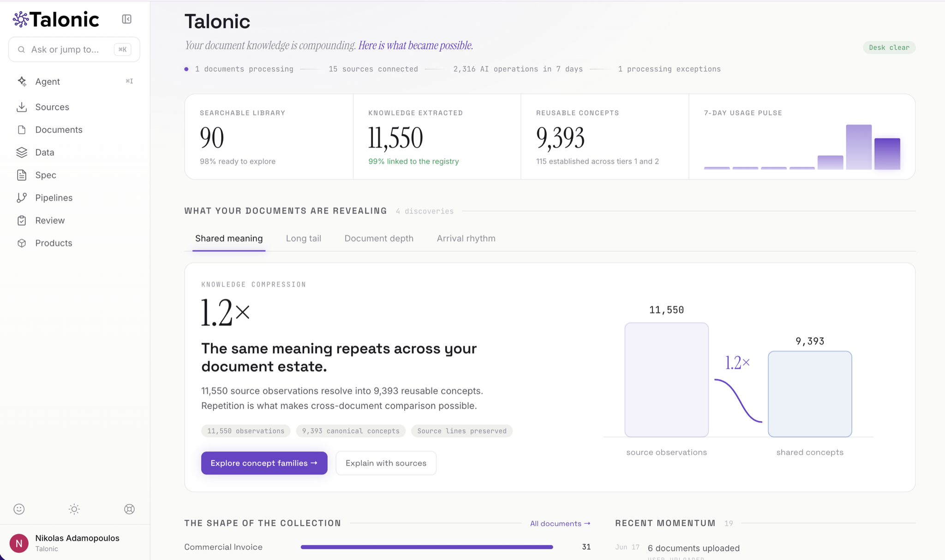This screenshot has height=560, width=945.
Task: Focus the Ask or jump to field
Action: tap(74, 49)
